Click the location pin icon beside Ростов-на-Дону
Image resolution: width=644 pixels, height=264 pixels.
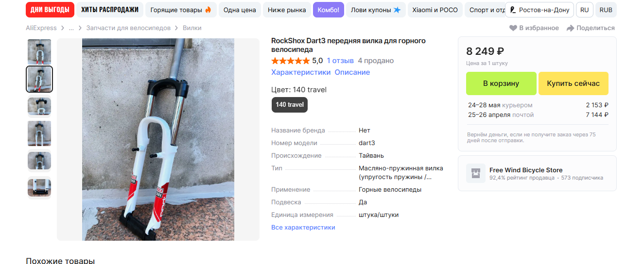click(513, 10)
